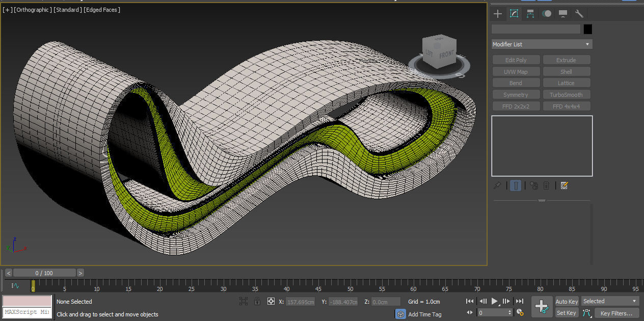
Task: Open the viewport [+] general menu
Action: (x=7, y=10)
